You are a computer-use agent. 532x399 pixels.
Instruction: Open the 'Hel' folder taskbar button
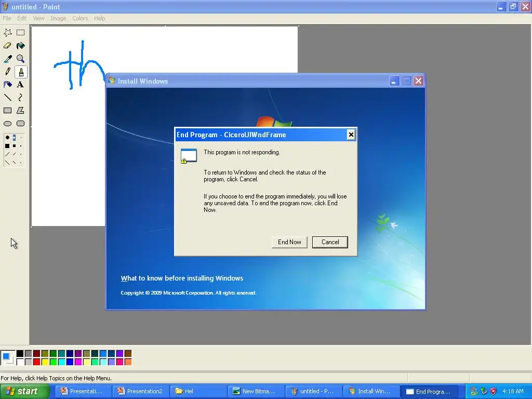point(198,392)
